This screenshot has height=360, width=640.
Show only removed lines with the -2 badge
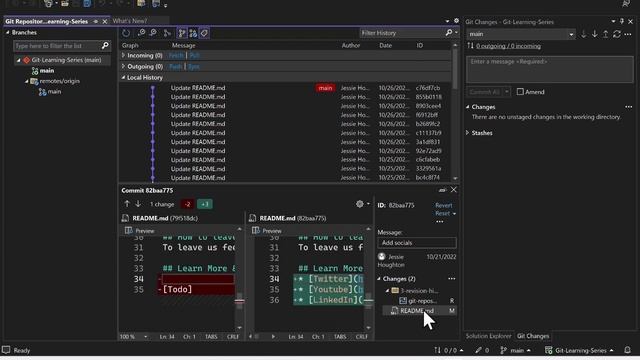click(187, 204)
